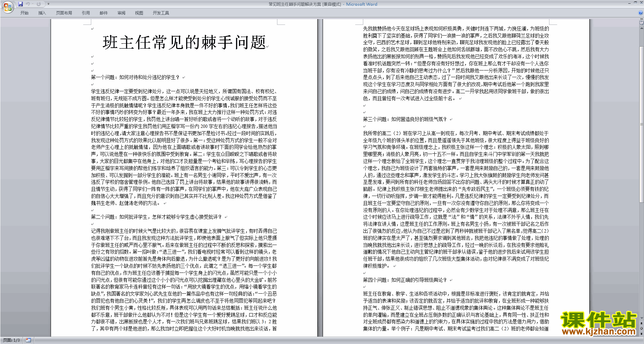This screenshot has height=344, width=644.
Task: Save the document from Quick Access
Action: 20,4
